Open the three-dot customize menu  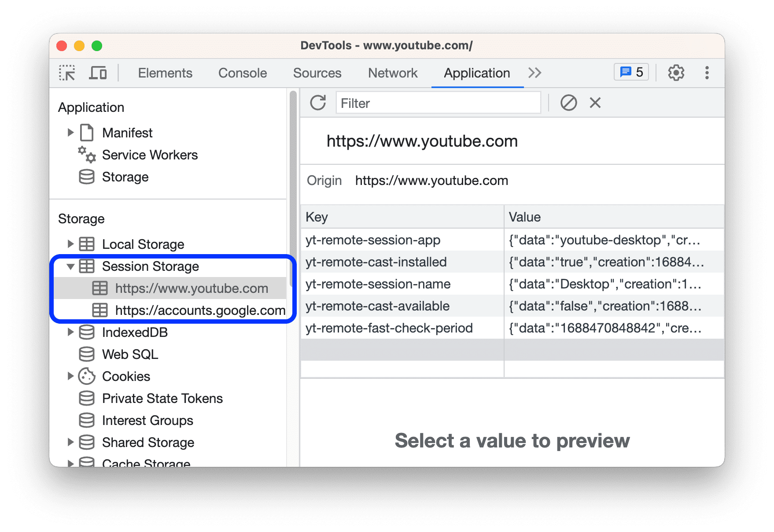[x=707, y=72]
